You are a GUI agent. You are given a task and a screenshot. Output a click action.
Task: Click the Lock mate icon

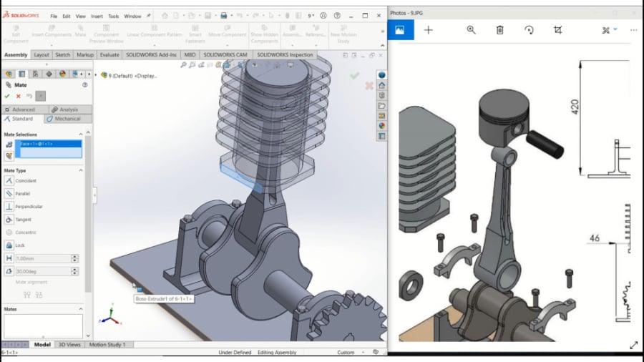click(9, 245)
